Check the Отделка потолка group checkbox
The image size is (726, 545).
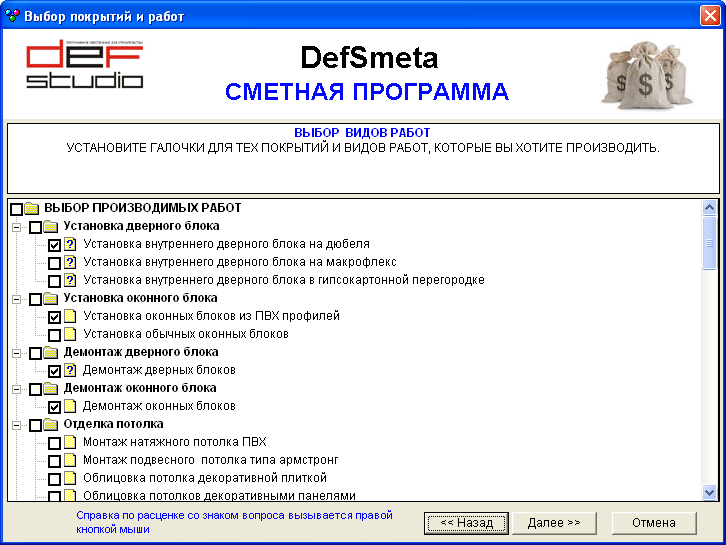[36, 425]
